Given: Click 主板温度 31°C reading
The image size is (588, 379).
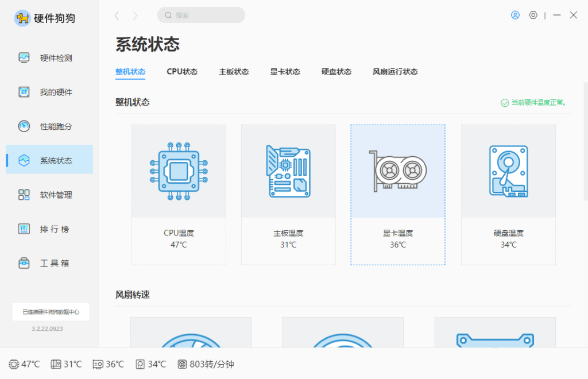Looking at the screenshot, I should click(288, 239).
